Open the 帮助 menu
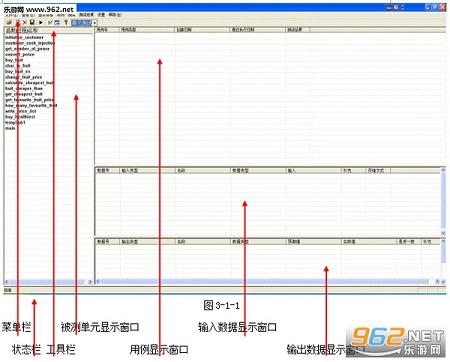This screenshot has height=362, width=450. (x=115, y=15)
